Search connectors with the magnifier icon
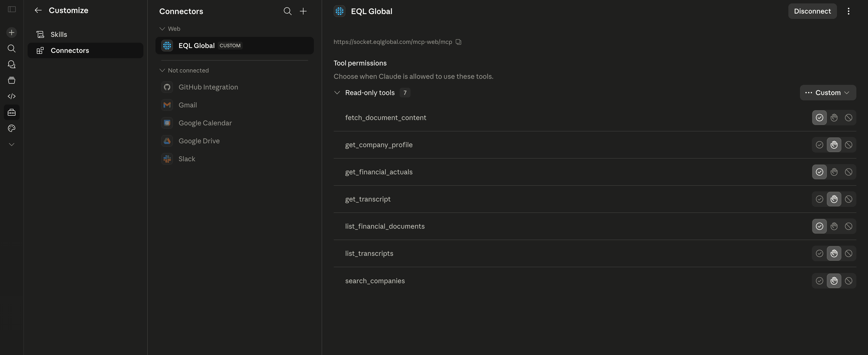 (x=287, y=11)
